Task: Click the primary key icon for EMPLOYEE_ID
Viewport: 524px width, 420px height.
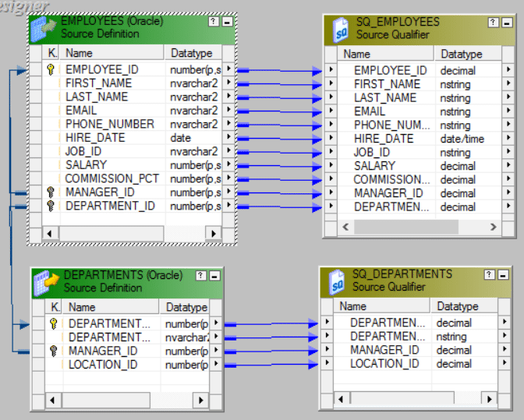Action: point(51,69)
